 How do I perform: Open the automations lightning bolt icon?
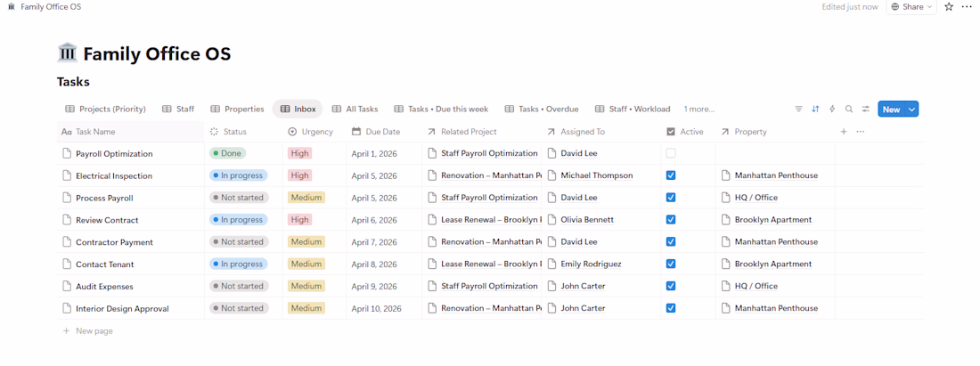[832, 109]
